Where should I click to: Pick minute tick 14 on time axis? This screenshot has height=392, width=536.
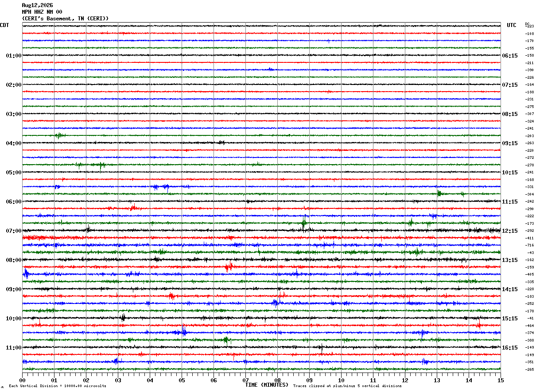pos(469,380)
